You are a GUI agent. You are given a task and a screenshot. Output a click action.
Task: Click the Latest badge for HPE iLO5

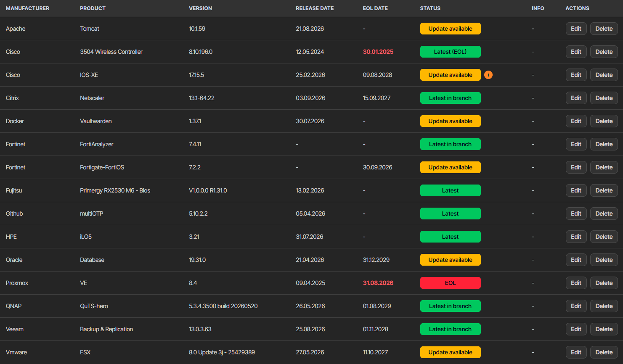pyautogui.click(x=450, y=237)
